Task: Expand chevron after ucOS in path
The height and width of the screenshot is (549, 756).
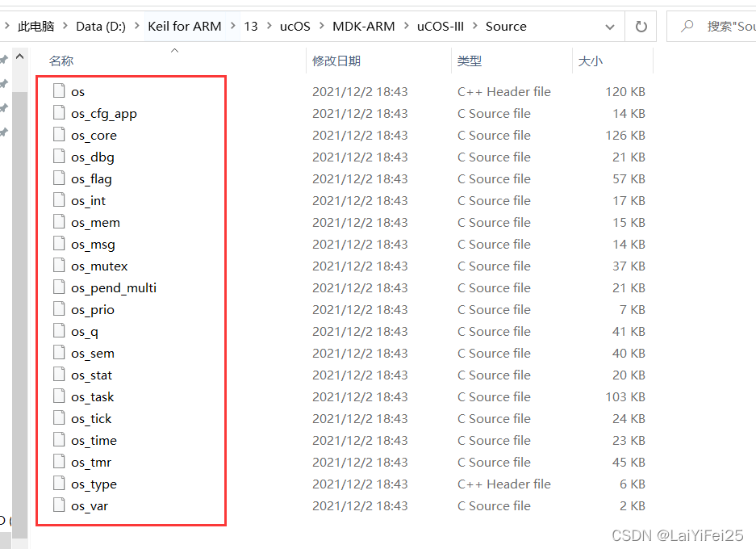Action: (322, 26)
